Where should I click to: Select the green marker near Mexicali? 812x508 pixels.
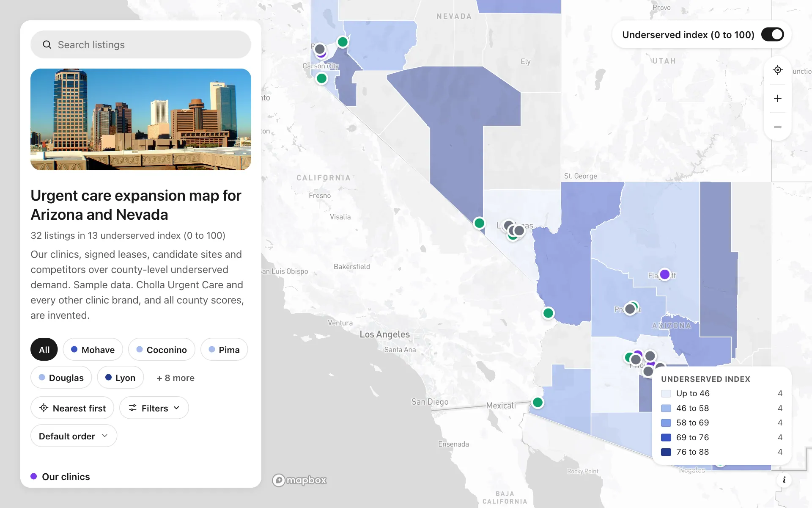(538, 402)
